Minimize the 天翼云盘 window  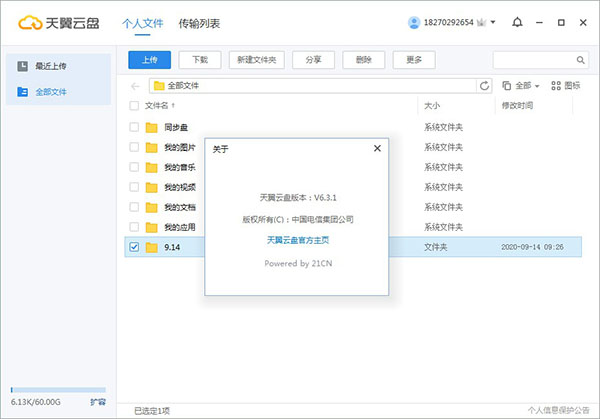tap(540, 23)
